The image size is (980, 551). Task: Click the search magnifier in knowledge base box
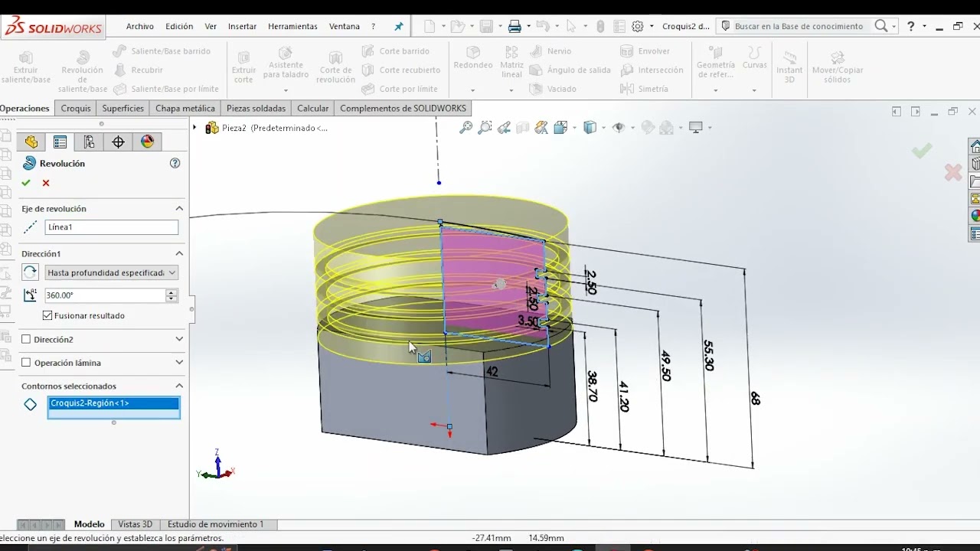point(881,26)
